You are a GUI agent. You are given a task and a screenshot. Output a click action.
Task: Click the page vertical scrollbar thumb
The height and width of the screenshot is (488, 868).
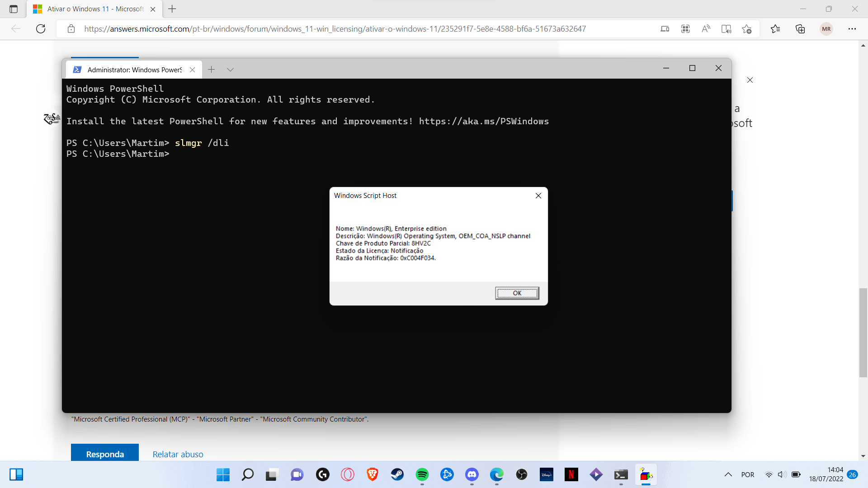(863, 332)
